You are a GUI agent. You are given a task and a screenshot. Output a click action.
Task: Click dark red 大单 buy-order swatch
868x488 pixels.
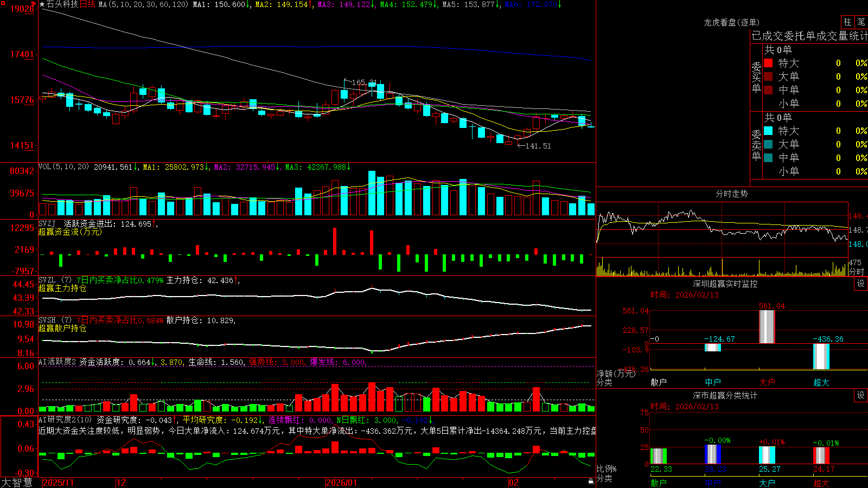768,76
